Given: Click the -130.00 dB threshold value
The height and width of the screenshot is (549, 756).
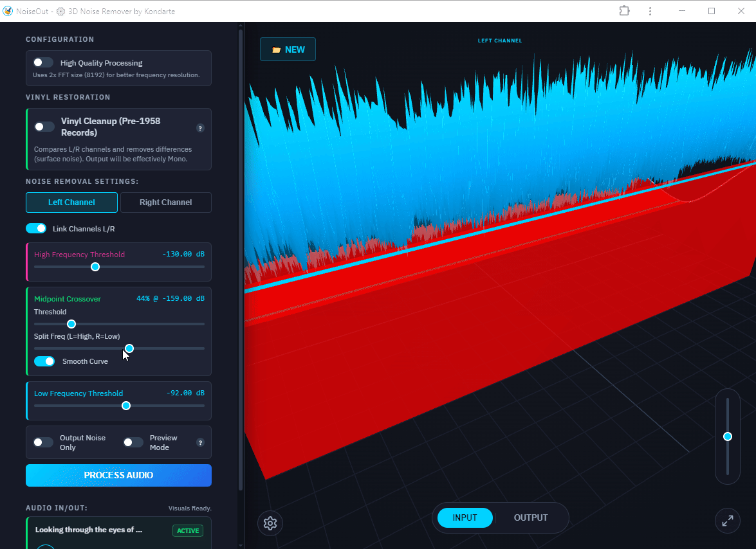Looking at the screenshot, I should (x=183, y=254).
